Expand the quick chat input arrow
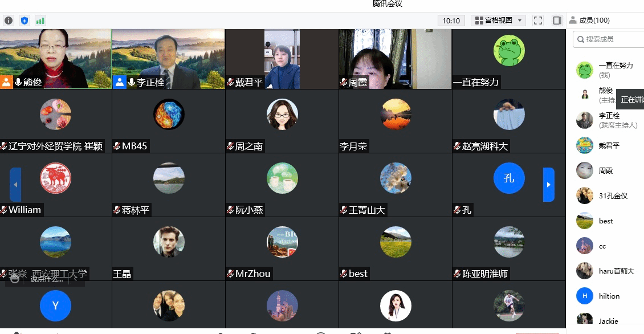Image resolution: width=644 pixels, height=334 pixels. pos(76,279)
